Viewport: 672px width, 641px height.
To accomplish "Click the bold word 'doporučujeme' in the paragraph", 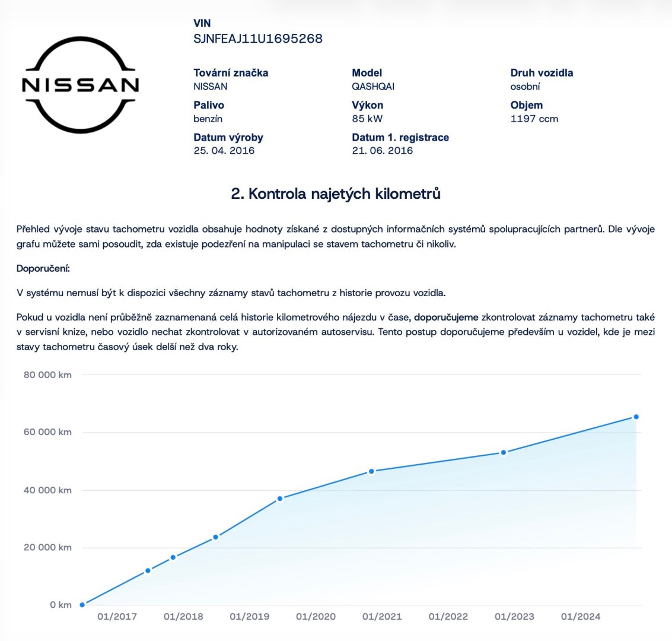I will click(x=446, y=317).
